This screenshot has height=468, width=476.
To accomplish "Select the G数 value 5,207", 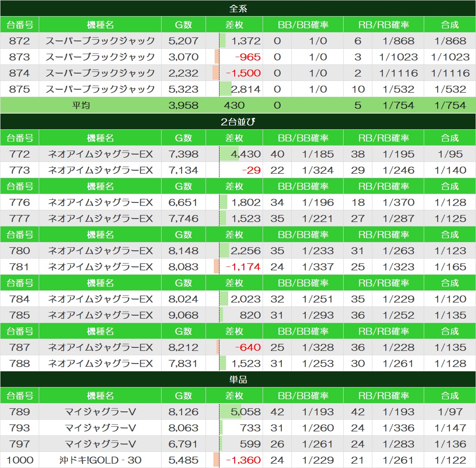I will (183, 40).
